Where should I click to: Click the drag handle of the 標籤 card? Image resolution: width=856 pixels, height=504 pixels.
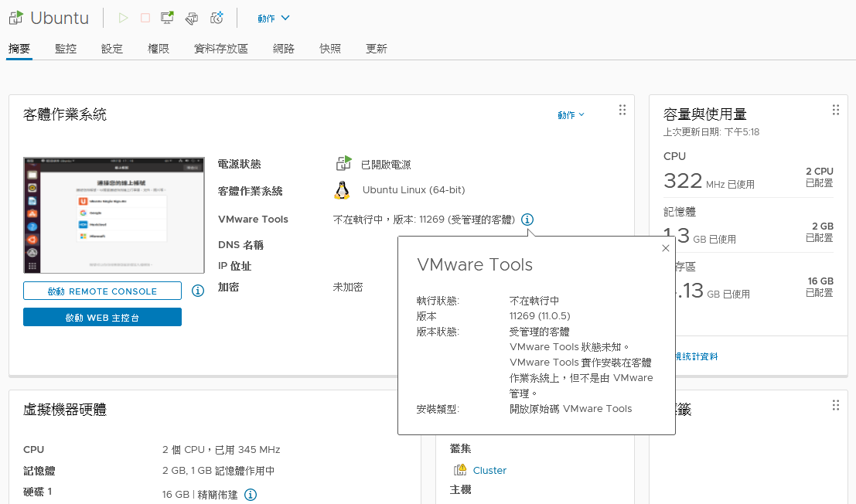[836, 405]
